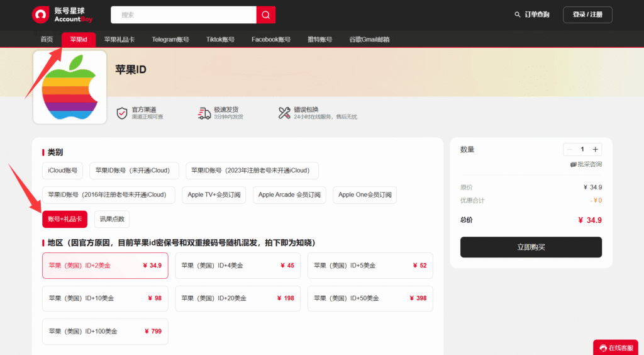Click the 登录 / 注册 button
Viewport: 644px width, 355px height.
[587, 15]
